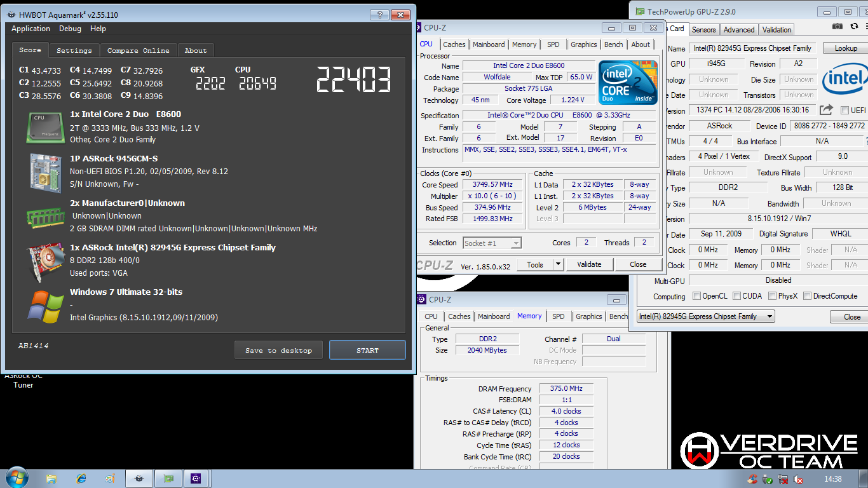The height and width of the screenshot is (488, 868).
Task: Click the taskbar clock showing 14:38
Action: (x=832, y=480)
